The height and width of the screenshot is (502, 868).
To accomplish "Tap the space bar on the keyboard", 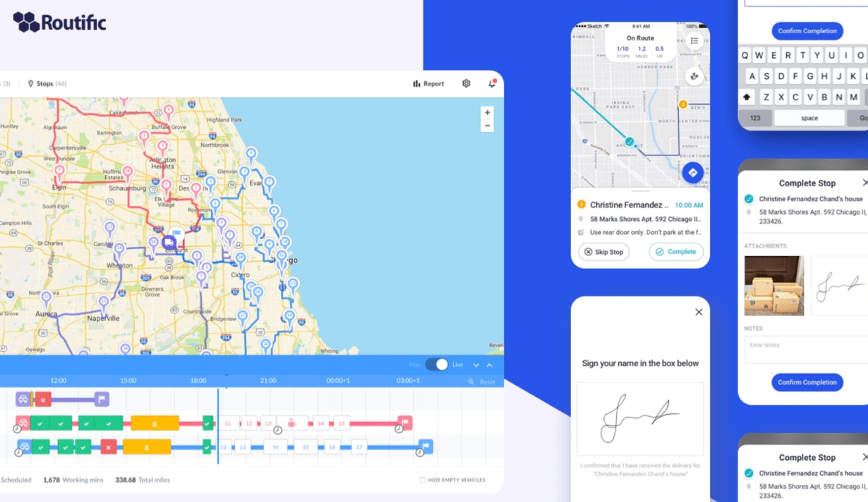I will pyautogui.click(x=809, y=118).
